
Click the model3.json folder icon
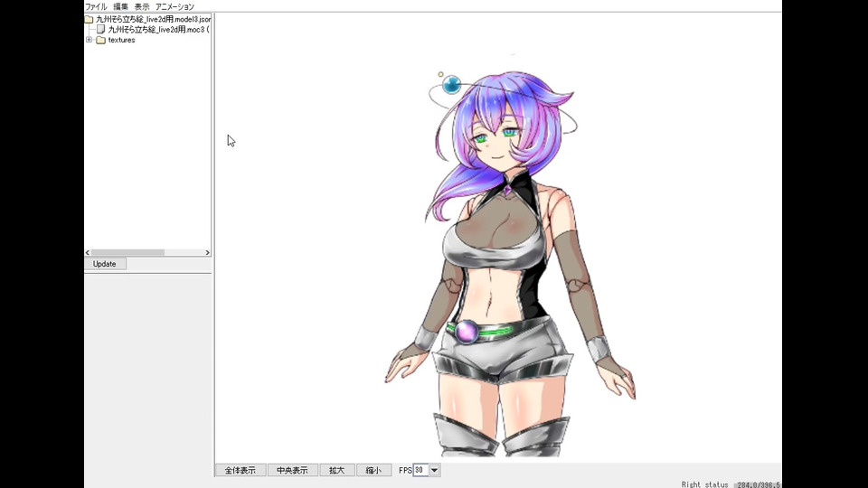(x=90, y=19)
